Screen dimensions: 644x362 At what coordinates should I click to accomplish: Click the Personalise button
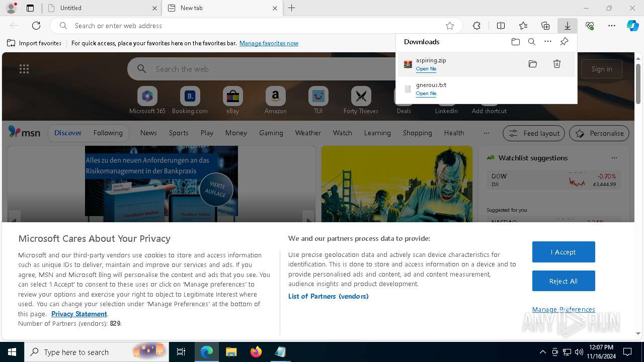pos(599,133)
